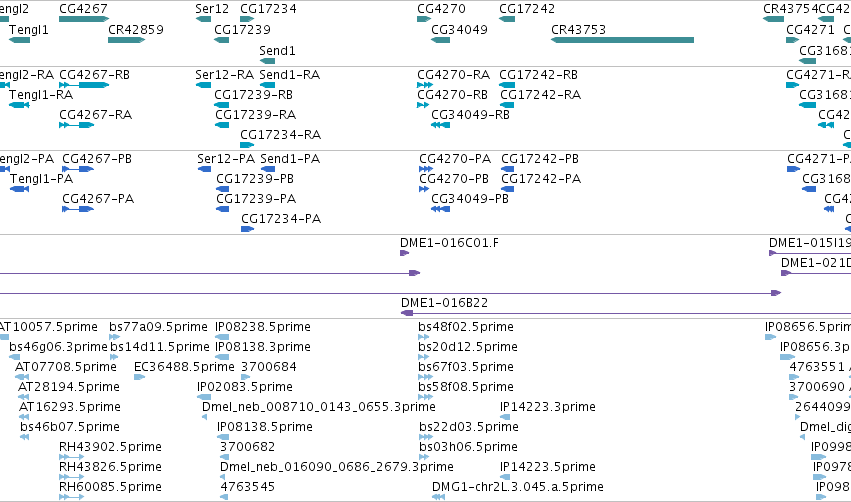Select protein CG4267-PB
Image resolution: width=851 pixels, height=502 pixels.
click(97, 158)
